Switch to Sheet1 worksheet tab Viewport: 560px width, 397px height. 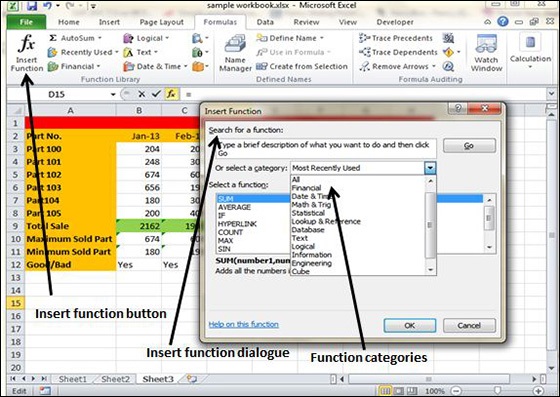pyautogui.click(x=72, y=379)
